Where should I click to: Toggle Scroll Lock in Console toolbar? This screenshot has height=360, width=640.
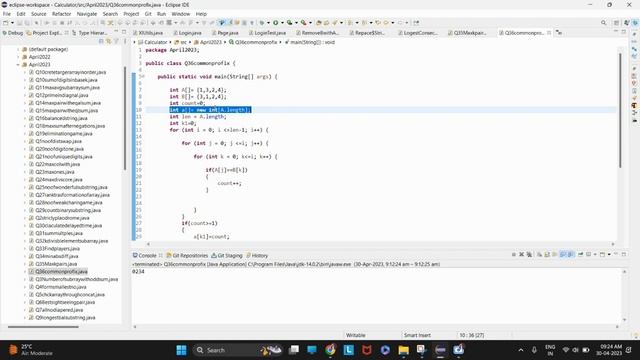[x=547, y=254]
